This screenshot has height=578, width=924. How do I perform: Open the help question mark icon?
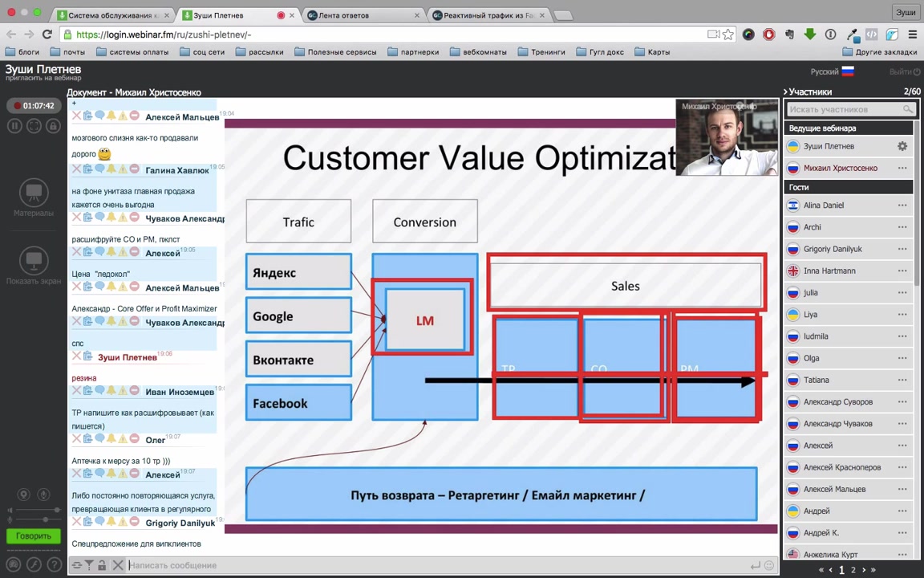tap(54, 565)
